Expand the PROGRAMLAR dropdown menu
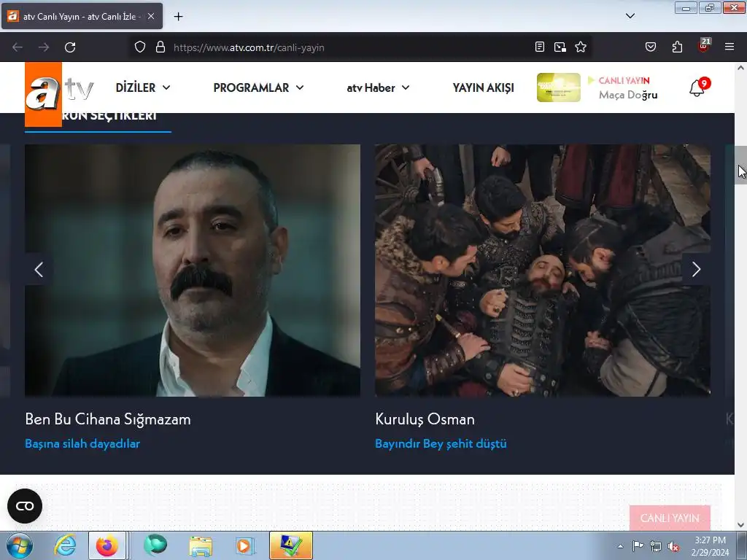This screenshot has width=747, height=560. tap(258, 87)
